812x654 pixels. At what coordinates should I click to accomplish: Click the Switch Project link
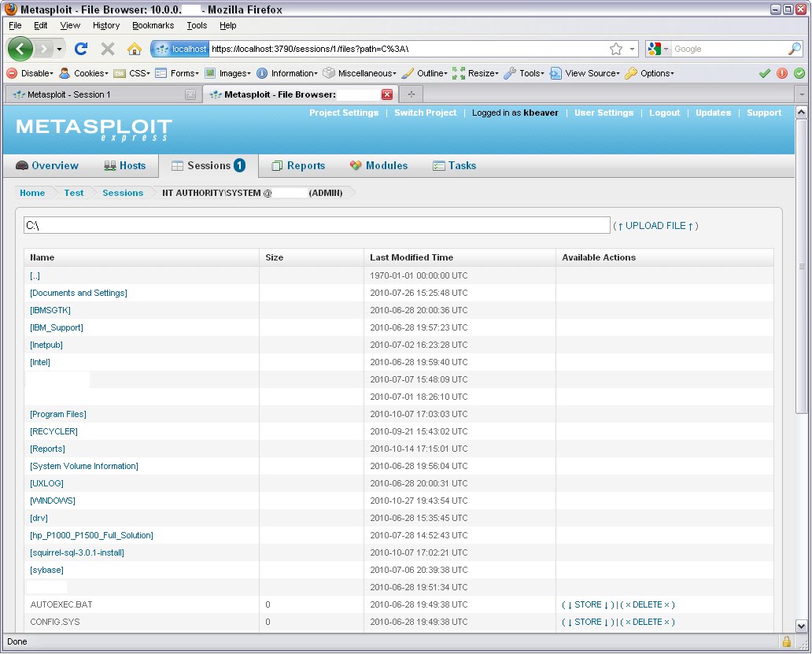click(426, 113)
